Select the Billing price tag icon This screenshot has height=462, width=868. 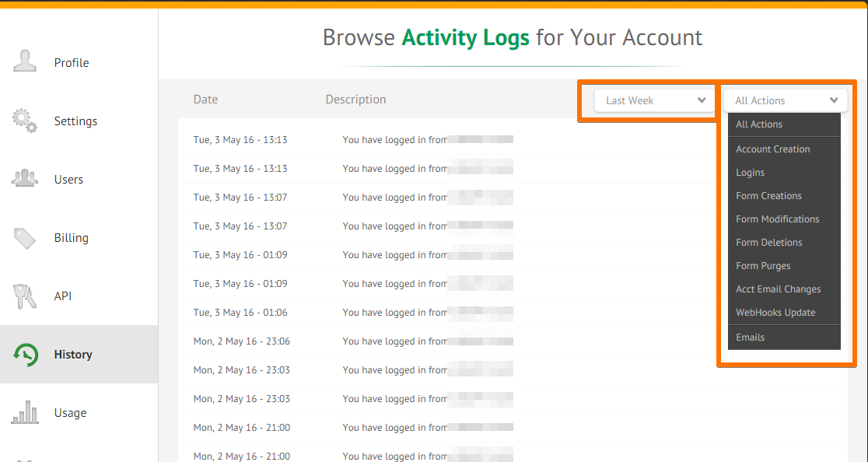coord(25,238)
